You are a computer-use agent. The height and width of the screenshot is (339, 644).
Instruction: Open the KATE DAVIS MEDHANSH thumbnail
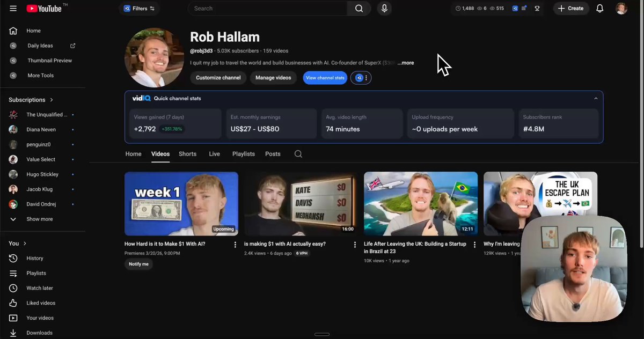coord(301,203)
